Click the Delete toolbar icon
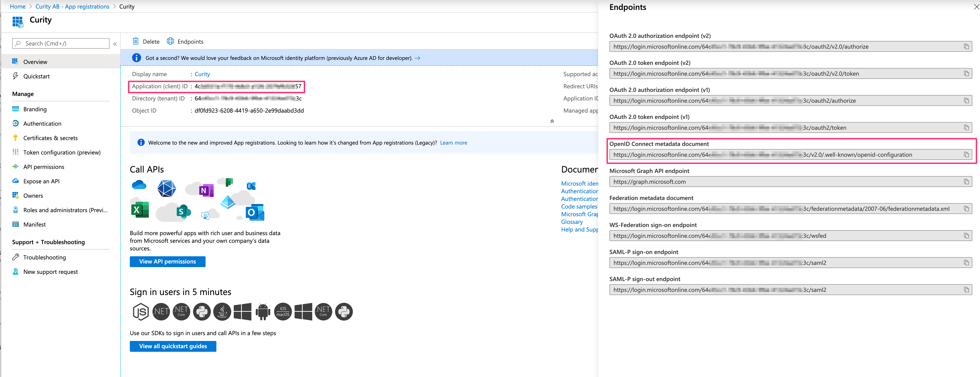 (135, 41)
